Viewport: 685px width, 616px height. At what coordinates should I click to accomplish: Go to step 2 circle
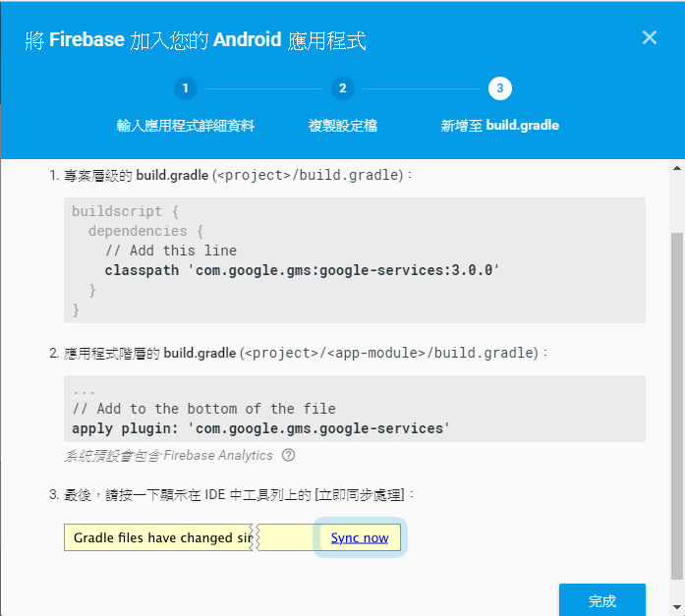point(342,88)
